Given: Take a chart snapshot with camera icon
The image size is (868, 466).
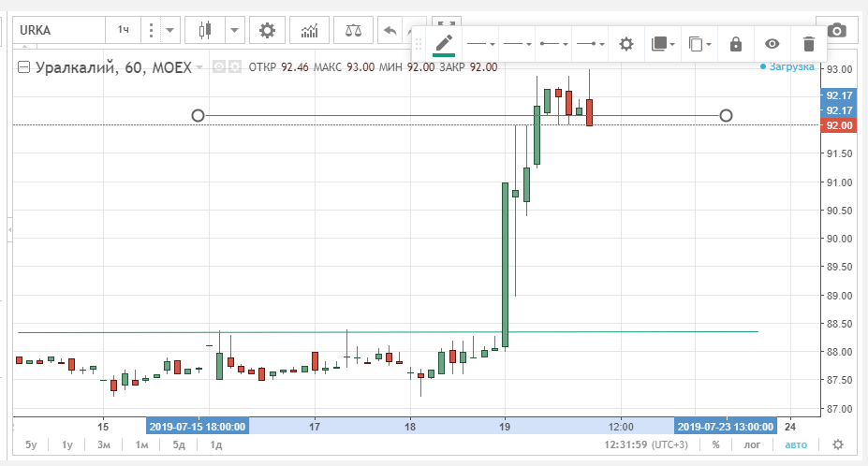Looking at the screenshot, I should pyautogui.click(x=836, y=30).
